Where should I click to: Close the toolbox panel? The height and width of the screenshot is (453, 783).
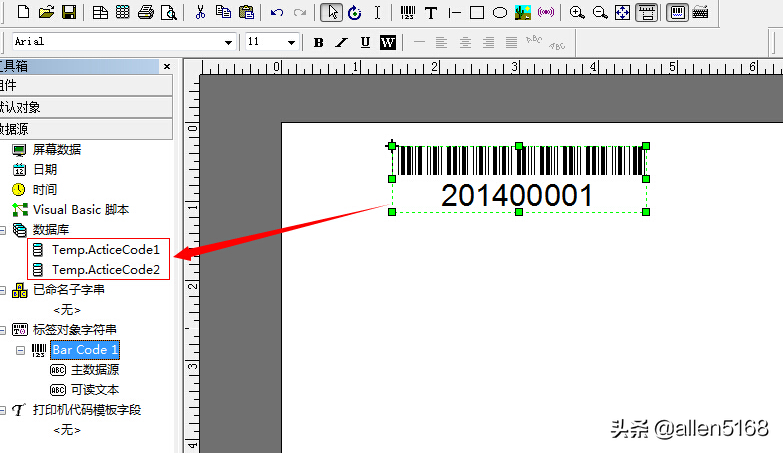click(167, 66)
